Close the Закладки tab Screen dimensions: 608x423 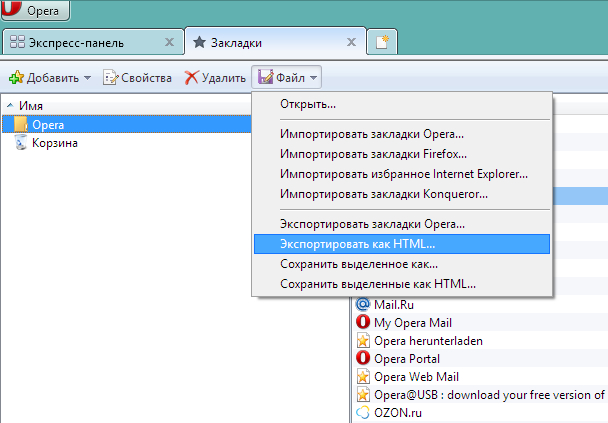tap(351, 42)
